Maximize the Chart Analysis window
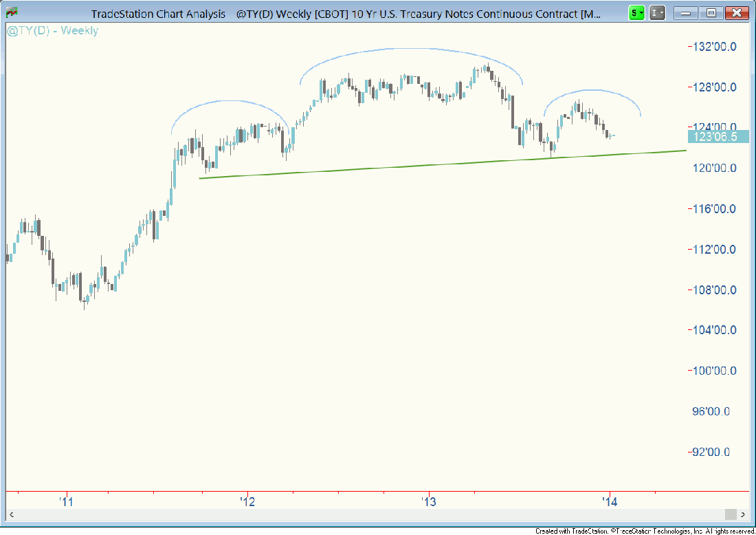This screenshot has height=535, width=756. (711, 12)
